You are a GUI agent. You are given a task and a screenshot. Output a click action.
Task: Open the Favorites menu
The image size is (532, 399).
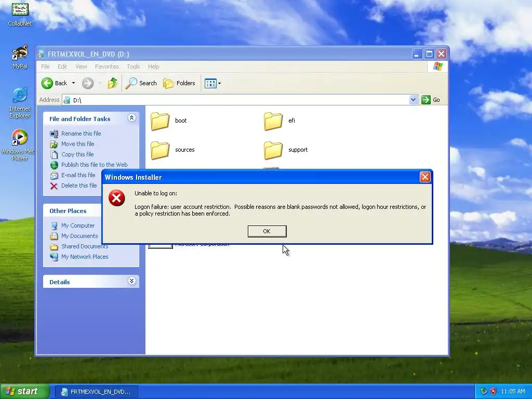pos(107,66)
